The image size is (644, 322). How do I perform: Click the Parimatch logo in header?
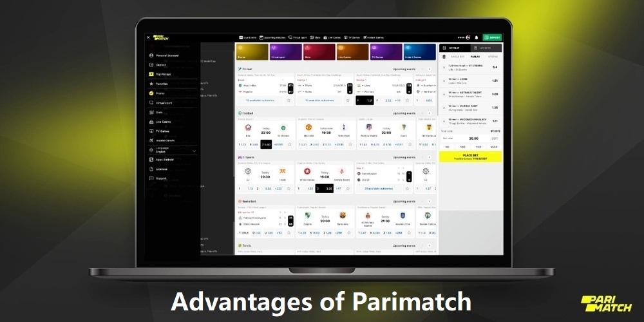tap(160, 37)
